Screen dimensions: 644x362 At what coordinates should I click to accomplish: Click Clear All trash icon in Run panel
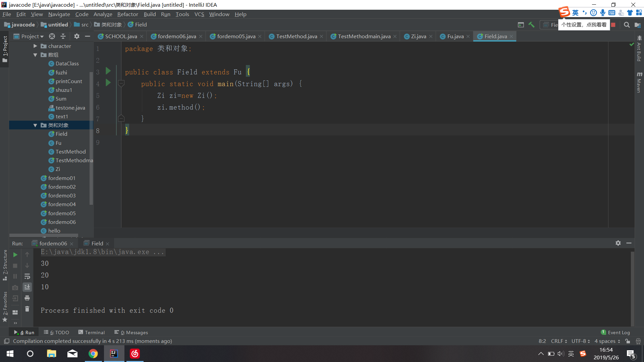[x=27, y=309]
